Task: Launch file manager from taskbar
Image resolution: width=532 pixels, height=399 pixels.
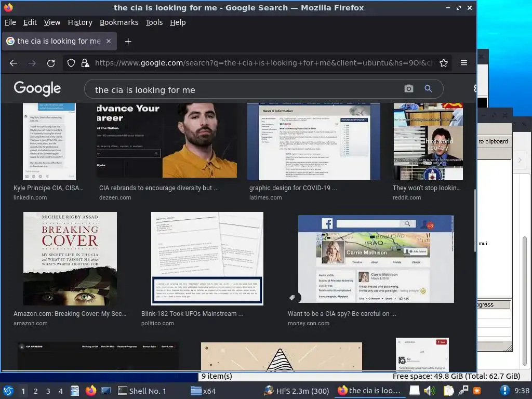Action: [x=75, y=391]
